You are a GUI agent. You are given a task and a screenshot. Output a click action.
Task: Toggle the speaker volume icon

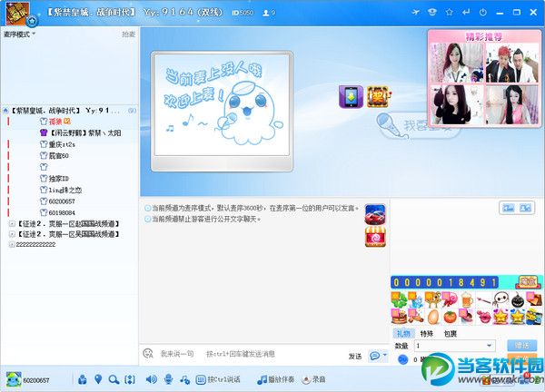(x=151, y=379)
